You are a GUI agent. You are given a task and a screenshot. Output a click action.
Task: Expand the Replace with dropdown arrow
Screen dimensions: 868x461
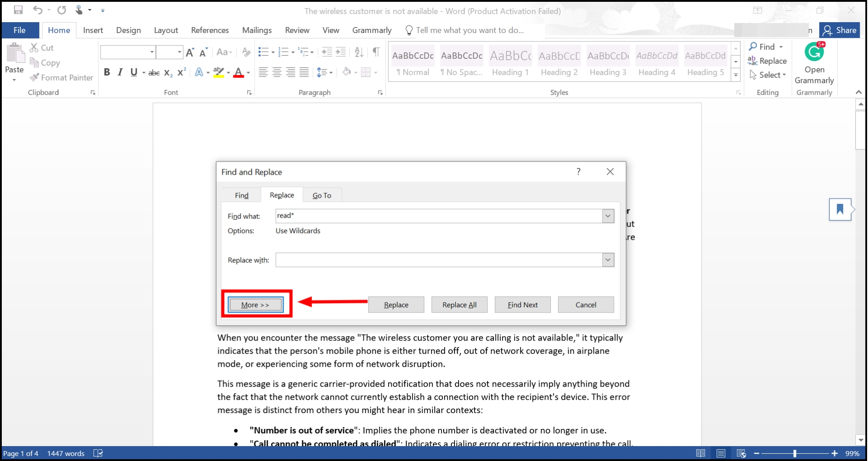coord(608,260)
